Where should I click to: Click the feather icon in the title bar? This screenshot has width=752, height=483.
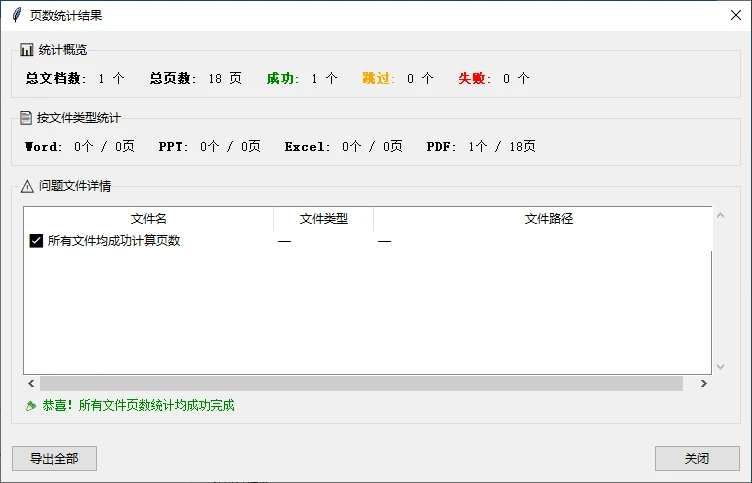(x=17, y=15)
